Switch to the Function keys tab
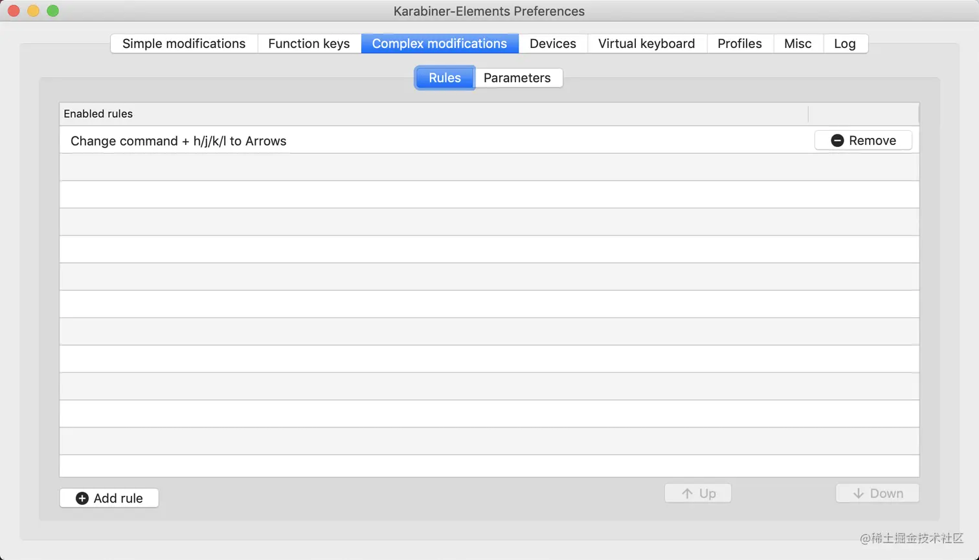The width and height of the screenshot is (979, 560). [309, 43]
